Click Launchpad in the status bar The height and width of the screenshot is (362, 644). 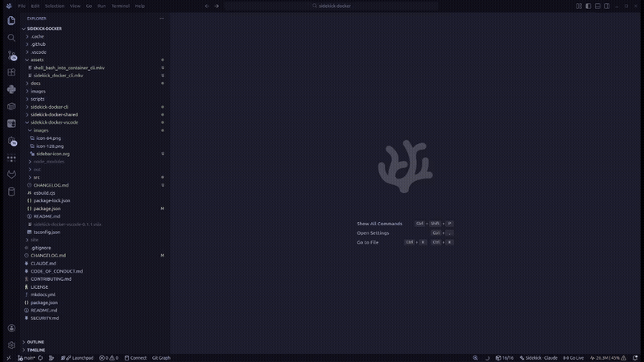tap(77, 358)
